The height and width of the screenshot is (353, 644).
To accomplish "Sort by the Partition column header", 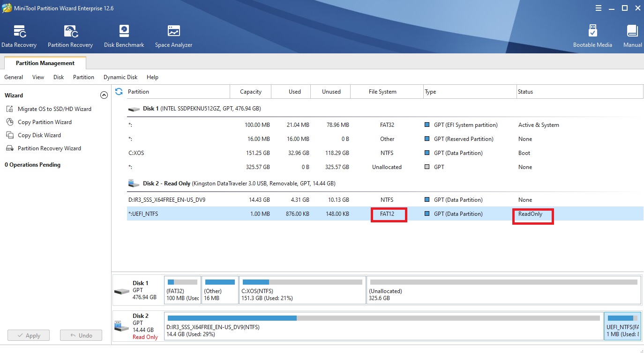I will click(x=178, y=92).
